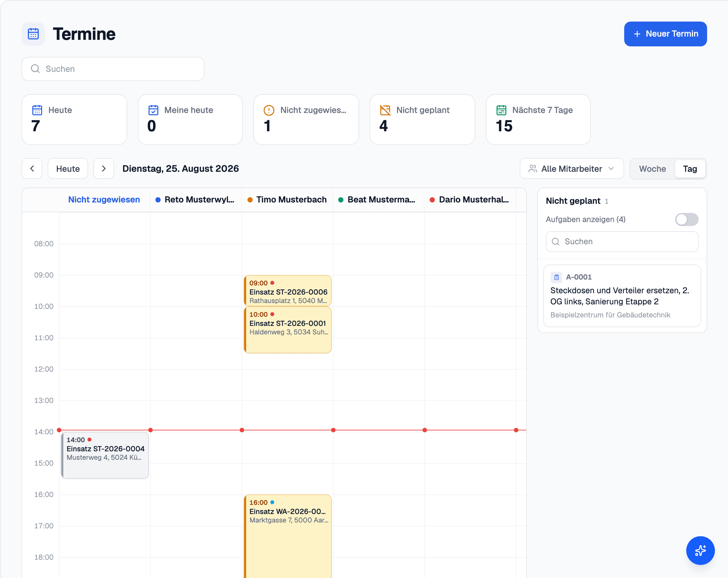
Task: Open the 16:00 Einsatz WA-2026 appointment
Action: click(288, 536)
